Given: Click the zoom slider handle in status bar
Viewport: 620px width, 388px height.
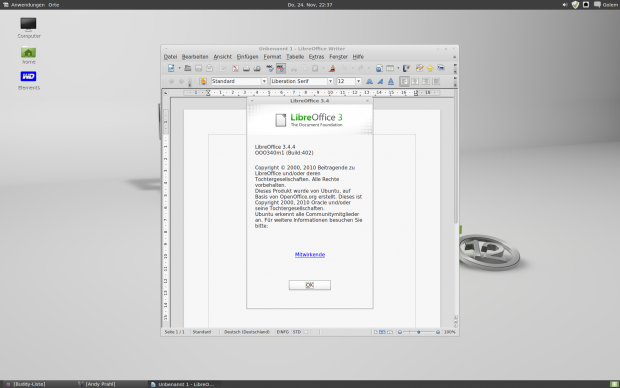Looking at the screenshot, I should point(419,332).
